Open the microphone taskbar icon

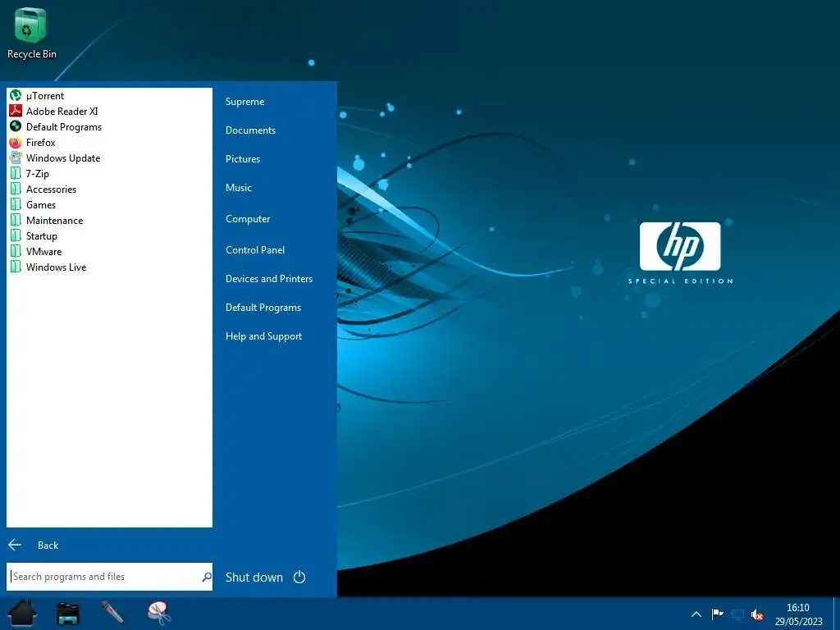112,613
